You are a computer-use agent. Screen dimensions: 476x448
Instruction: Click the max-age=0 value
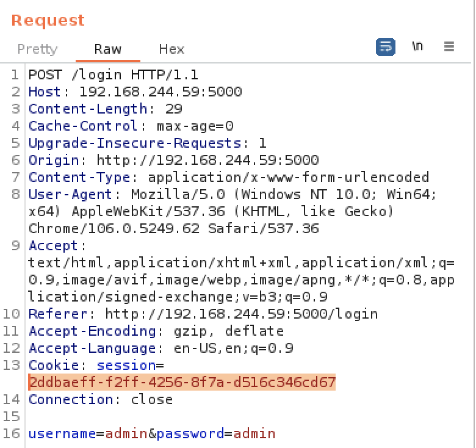[195, 126]
